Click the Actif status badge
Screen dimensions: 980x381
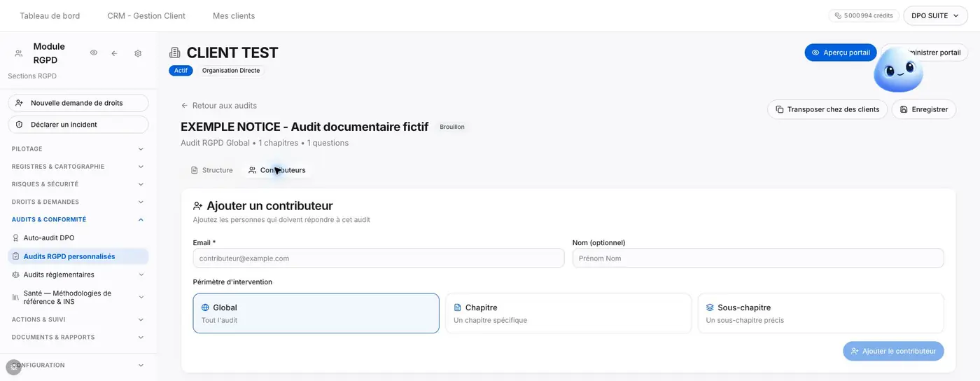[181, 71]
